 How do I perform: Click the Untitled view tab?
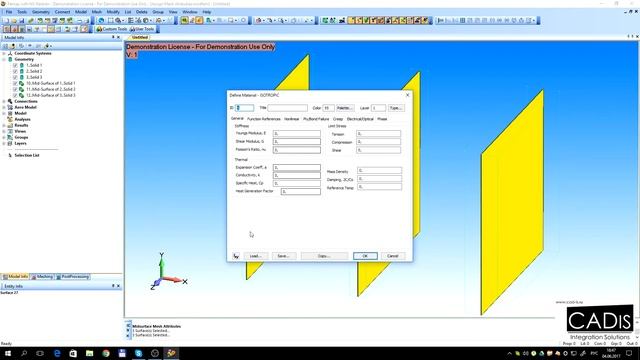(x=140, y=37)
